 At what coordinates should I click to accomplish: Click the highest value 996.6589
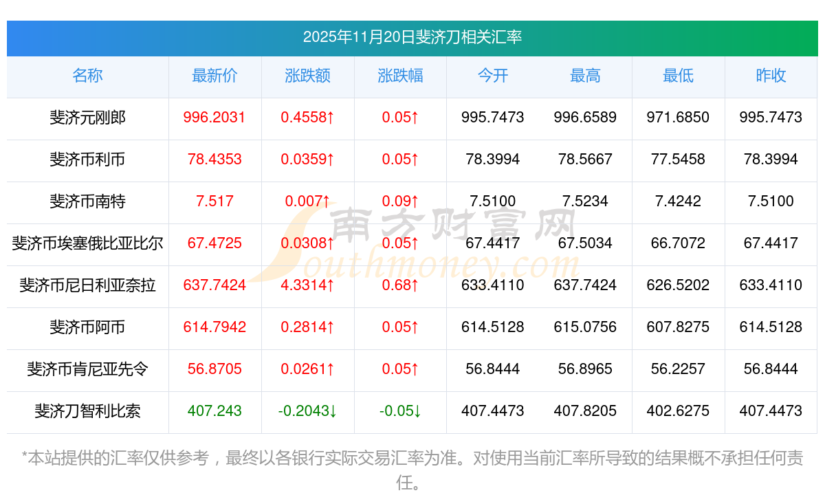(x=585, y=118)
